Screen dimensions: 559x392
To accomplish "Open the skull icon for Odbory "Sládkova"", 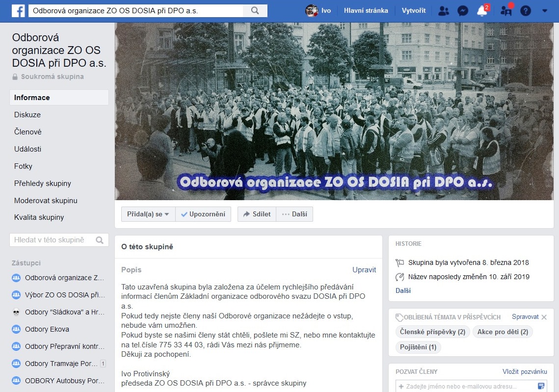I will (16, 312).
